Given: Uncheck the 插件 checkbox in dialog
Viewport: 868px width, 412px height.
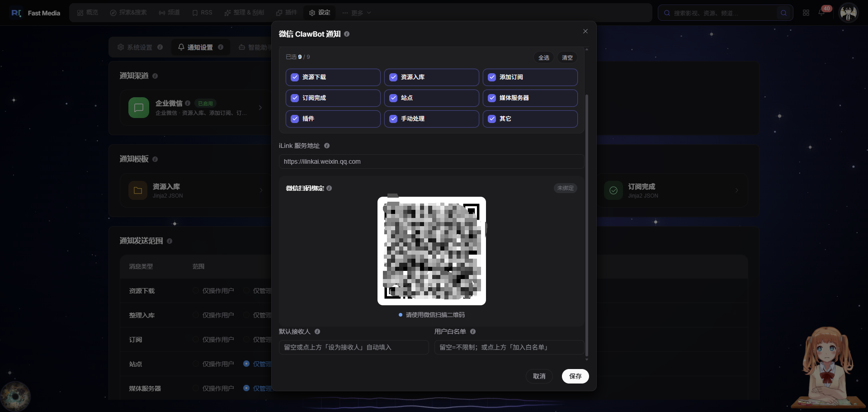Looking at the screenshot, I should pyautogui.click(x=295, y=119).
